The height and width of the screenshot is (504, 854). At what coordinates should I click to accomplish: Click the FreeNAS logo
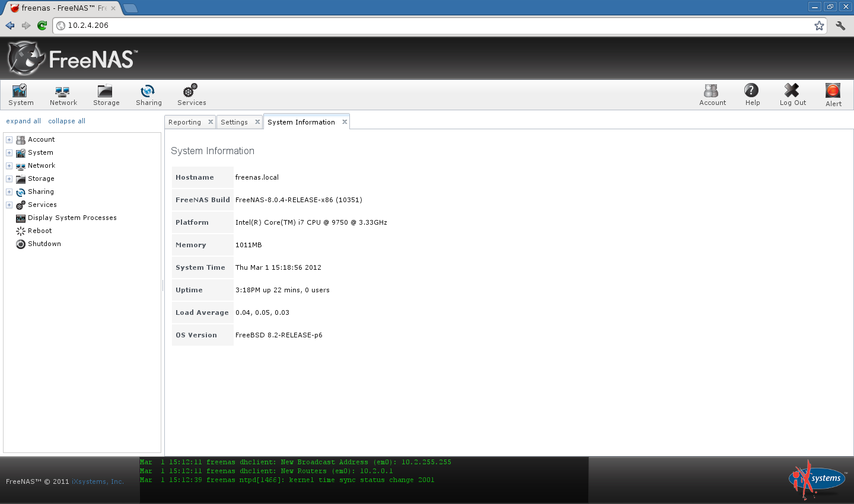point(72,58)
